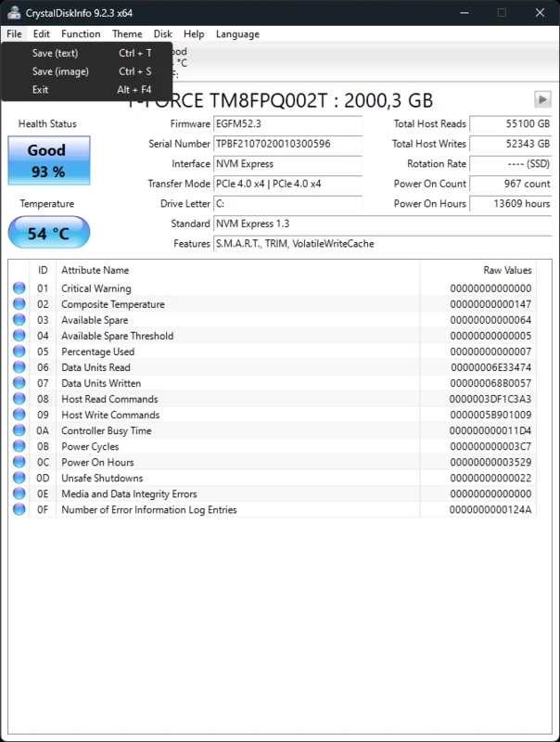This screenshot has width=560, height=742.
Task: Click status orb for Percentage Used row
Action: coord(19,352)
